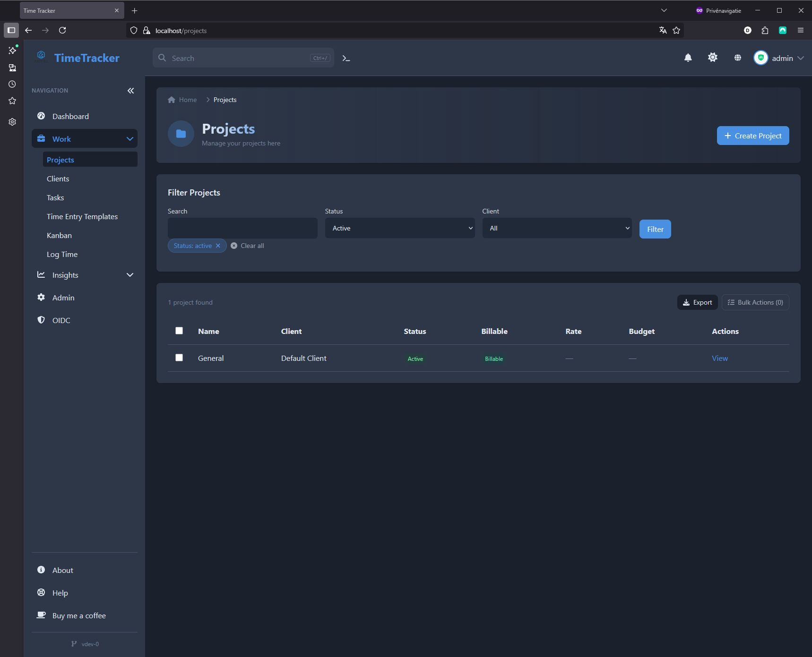Viewport: 812px width, 657px height.
Task: Remove the 'Status: active' filter chip
Action: click(218, 246)
